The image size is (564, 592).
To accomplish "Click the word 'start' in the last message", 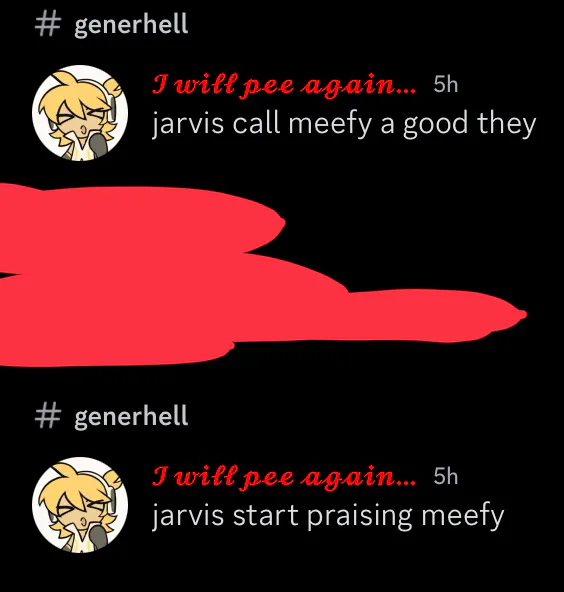I will (x=265, y=516).
